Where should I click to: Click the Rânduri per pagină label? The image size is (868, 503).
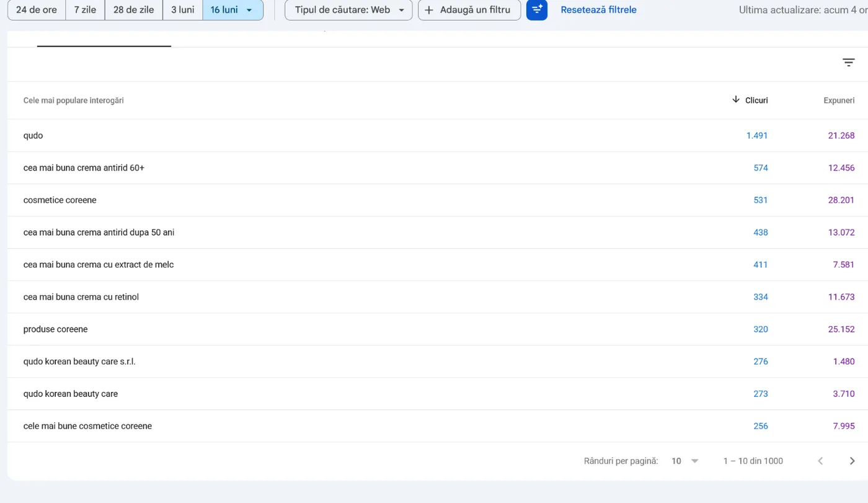(x=621, y=461)
